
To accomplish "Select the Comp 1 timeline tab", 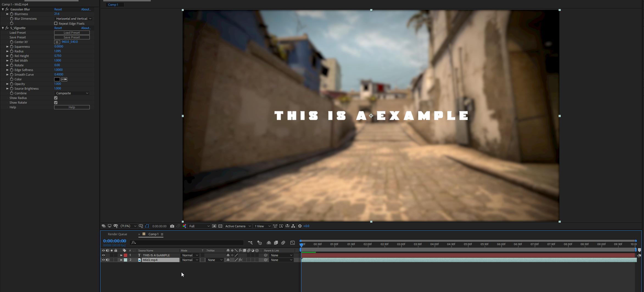I will (x=154, y=234).
